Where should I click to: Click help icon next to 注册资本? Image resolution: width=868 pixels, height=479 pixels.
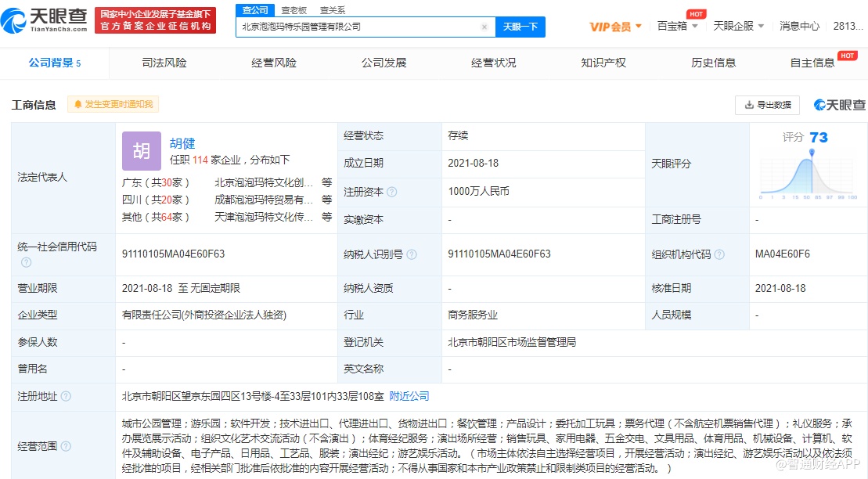(x=392, y=192)
